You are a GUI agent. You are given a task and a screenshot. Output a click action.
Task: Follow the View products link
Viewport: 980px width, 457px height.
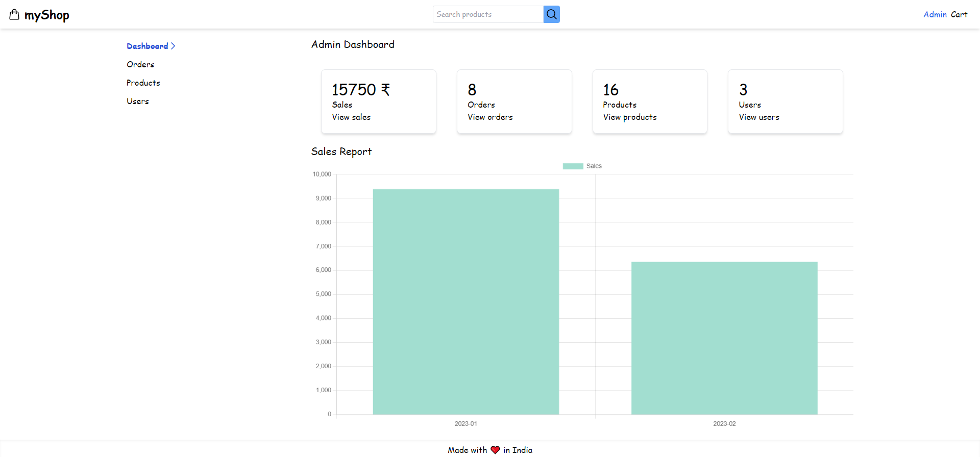tap(630, 117)
